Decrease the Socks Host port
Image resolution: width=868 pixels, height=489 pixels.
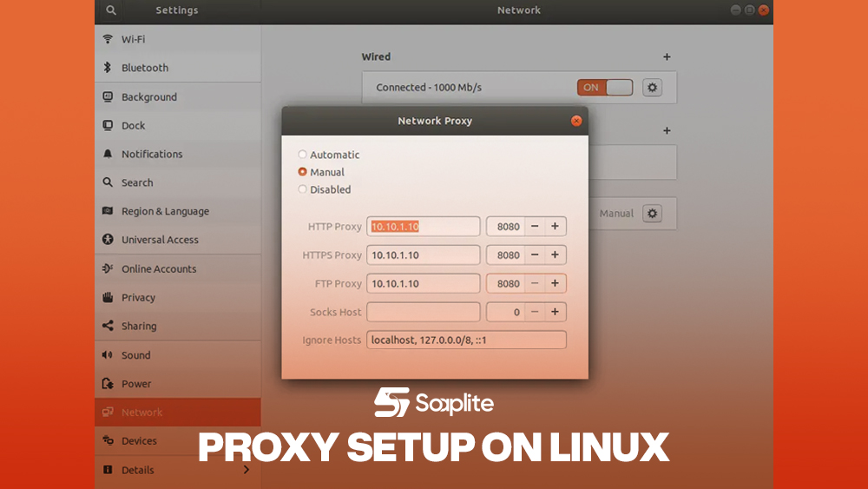coord(535,312)
